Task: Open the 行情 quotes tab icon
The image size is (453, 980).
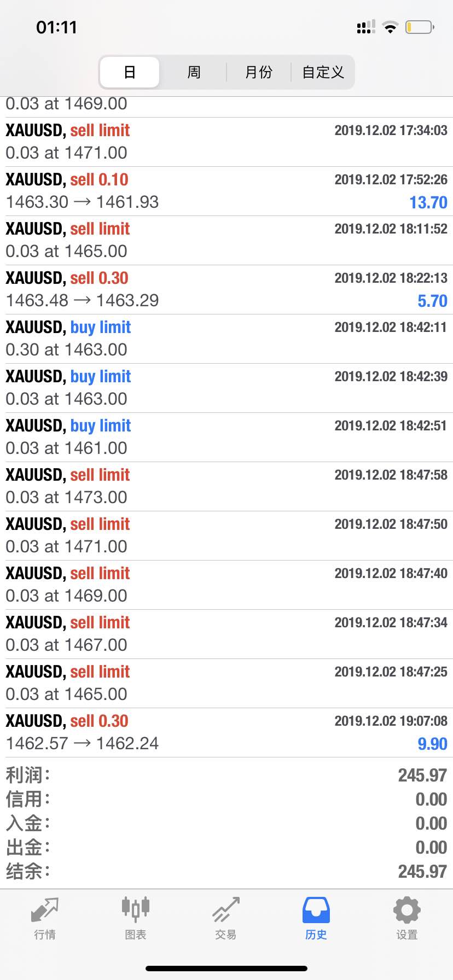Action: tap(45, 910)
